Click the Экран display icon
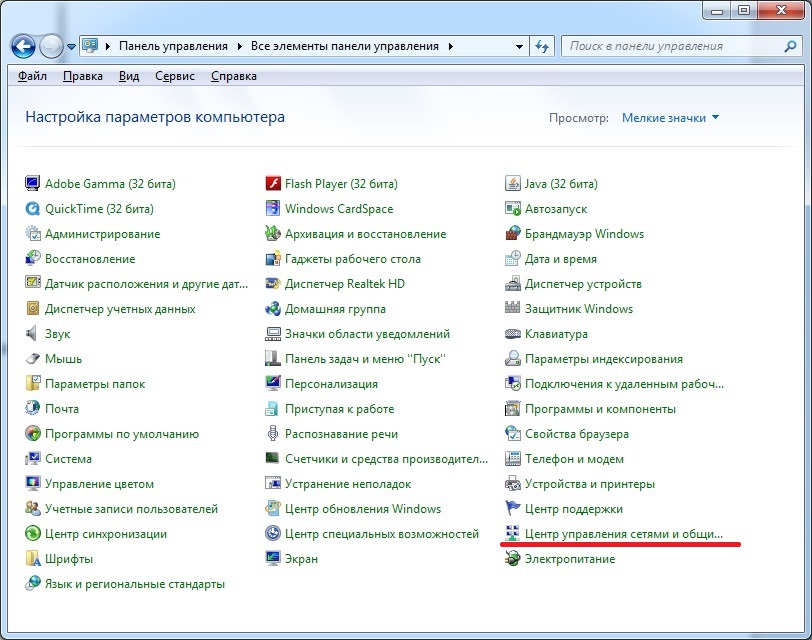The height and width of the screenshot is (640, 812). 272,559
